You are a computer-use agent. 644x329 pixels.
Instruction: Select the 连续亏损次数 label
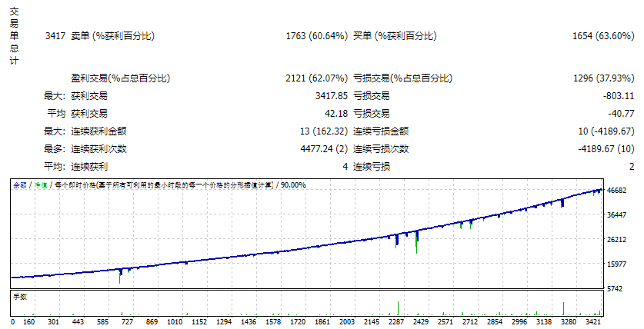coord(381,149)
